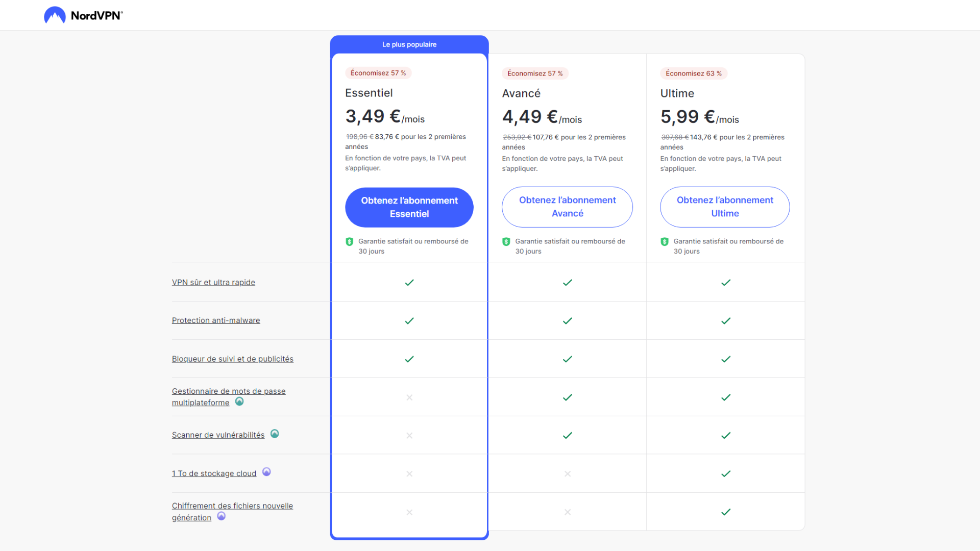Click green guarantee shield under Avancé plan
Screen dimensions: 980x551
click(x=506, y=242)
